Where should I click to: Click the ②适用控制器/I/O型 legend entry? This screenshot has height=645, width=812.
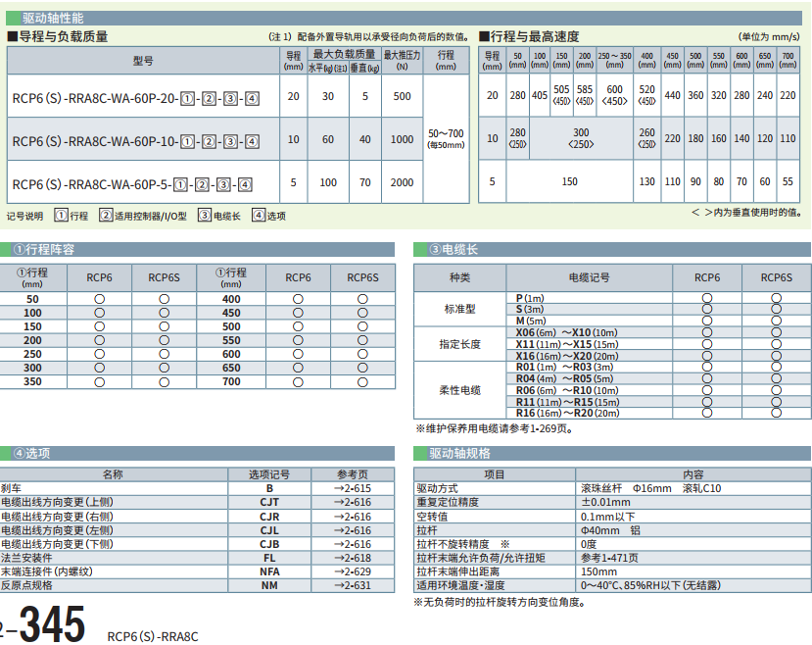pos(143,216)
